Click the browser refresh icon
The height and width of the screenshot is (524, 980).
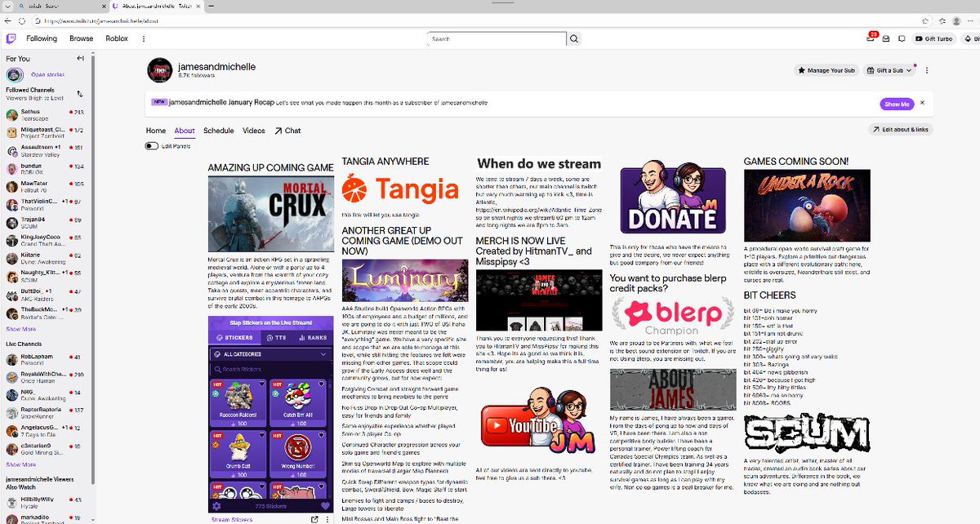(x=23, y=20)
